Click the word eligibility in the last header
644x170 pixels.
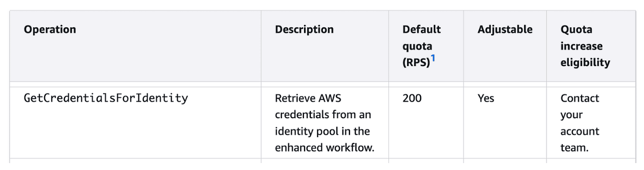point(585,63)
